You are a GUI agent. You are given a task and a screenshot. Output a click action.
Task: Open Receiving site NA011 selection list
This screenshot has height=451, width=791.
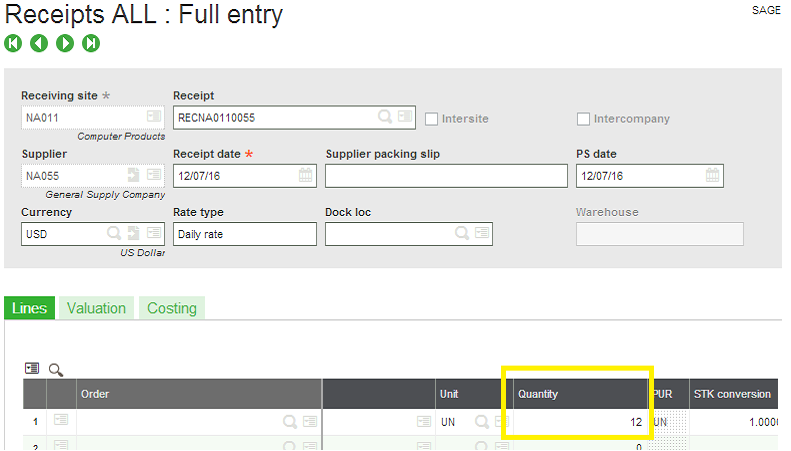coord(154,117)
